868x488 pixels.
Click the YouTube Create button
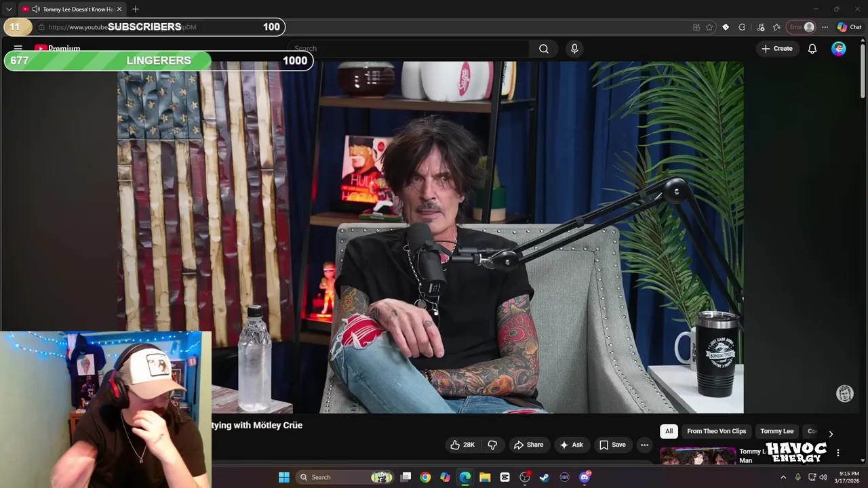point(776,49)
